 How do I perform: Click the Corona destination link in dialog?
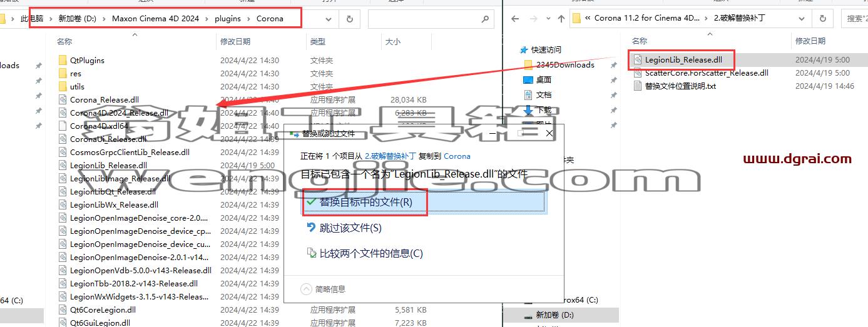457,156
